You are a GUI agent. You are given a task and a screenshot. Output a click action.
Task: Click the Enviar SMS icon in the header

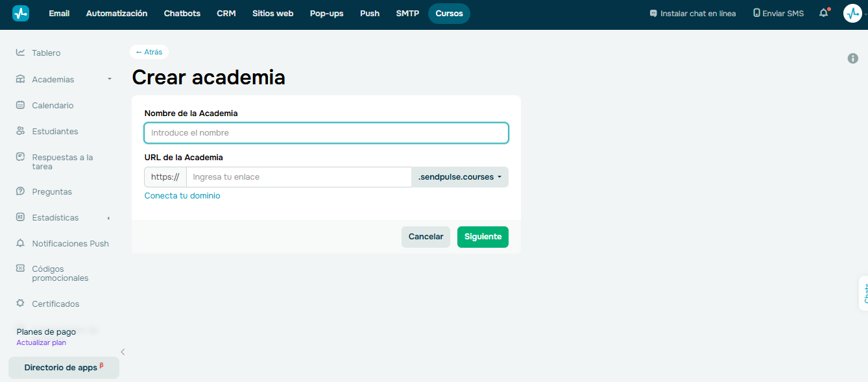click(x=756, y=12)
